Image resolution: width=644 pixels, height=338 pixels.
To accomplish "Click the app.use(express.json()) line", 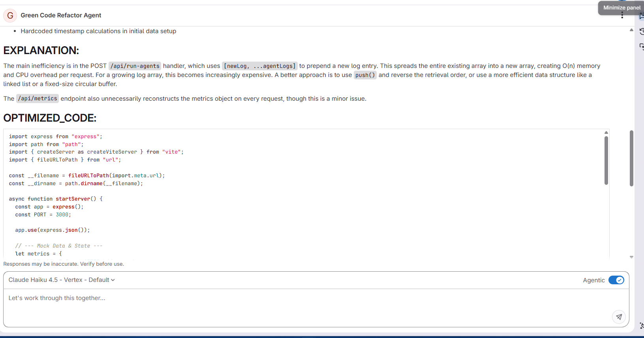I will point(53,230).
